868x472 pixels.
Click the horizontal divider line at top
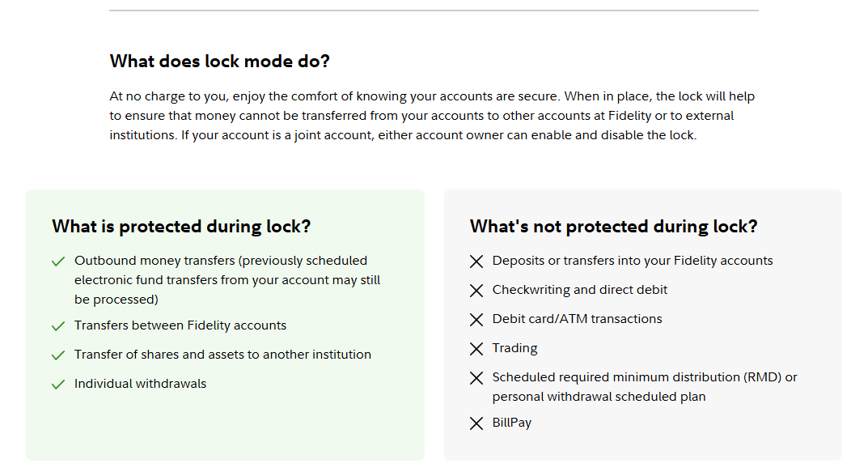click(x=434, y=11)
